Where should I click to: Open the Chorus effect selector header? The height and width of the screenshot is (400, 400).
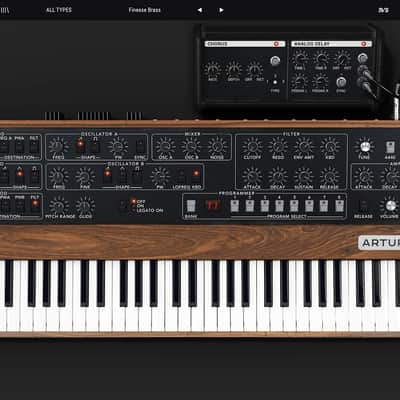pos(245,44)
